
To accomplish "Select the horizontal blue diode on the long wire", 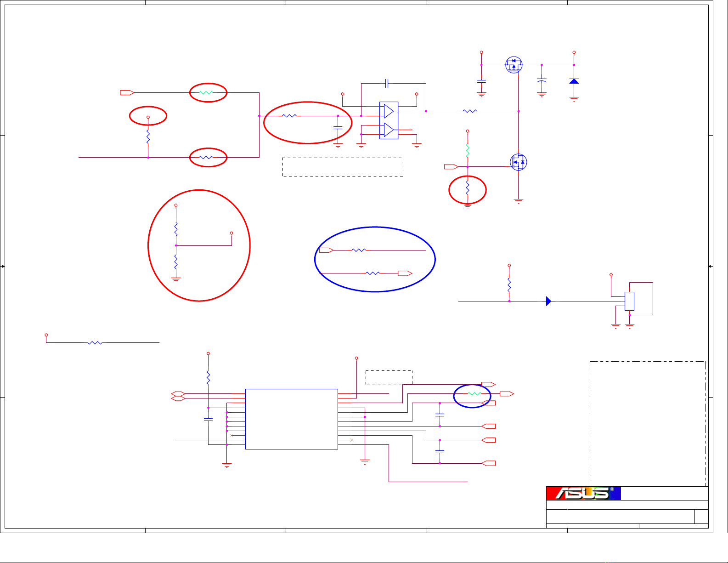I will (x=548, y=301).
